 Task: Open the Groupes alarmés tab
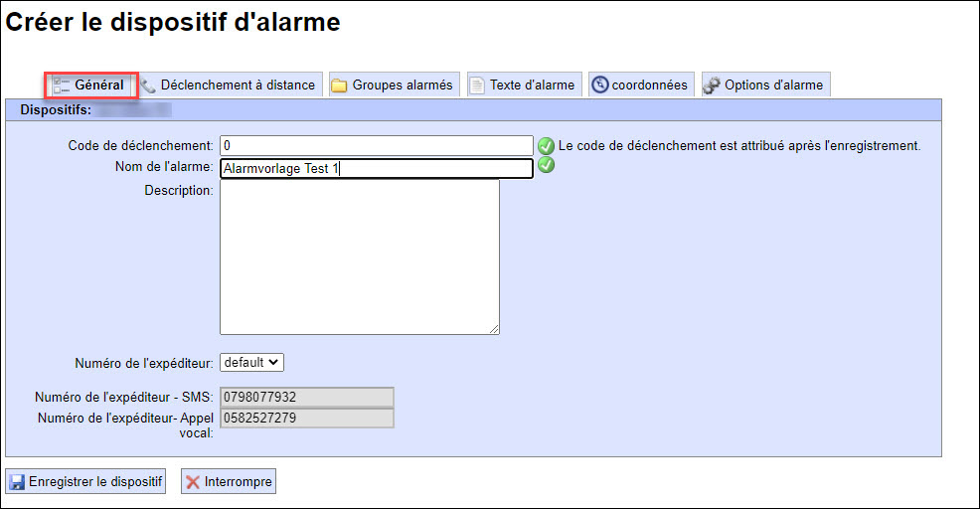pyautogui.click(x=402, y=85)
